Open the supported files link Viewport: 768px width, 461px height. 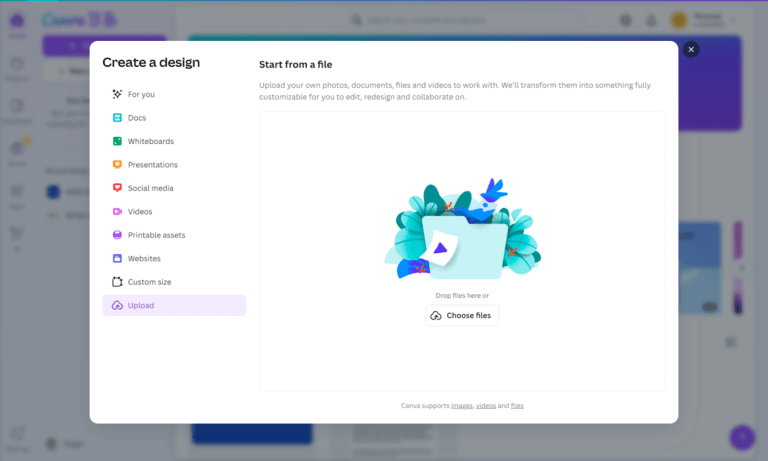517,406
